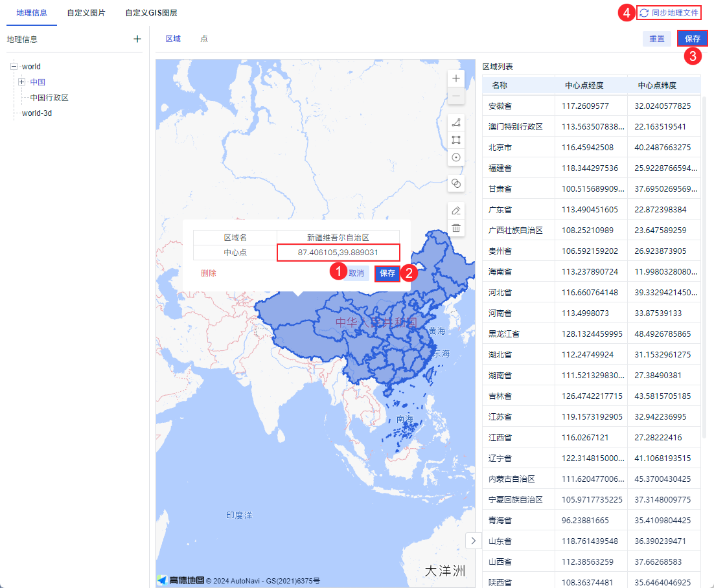
Task: Select 江西省 row in region list
Action: [592, 437]
